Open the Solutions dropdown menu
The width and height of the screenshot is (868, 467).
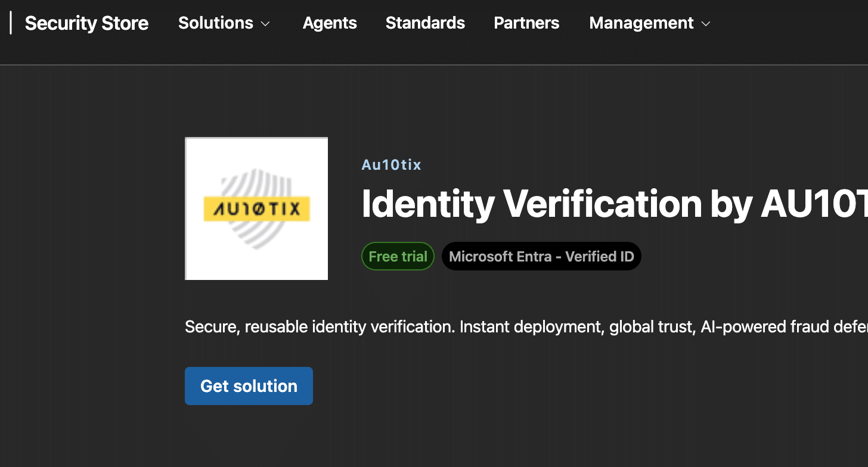tap(215, 23)
